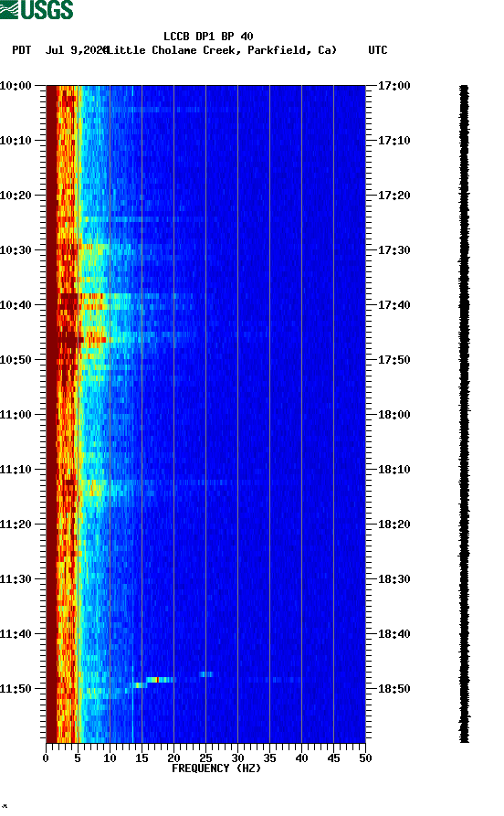Click the 11:40 PDT time label
The image size is (504, 816).
(x=16, y=634)
